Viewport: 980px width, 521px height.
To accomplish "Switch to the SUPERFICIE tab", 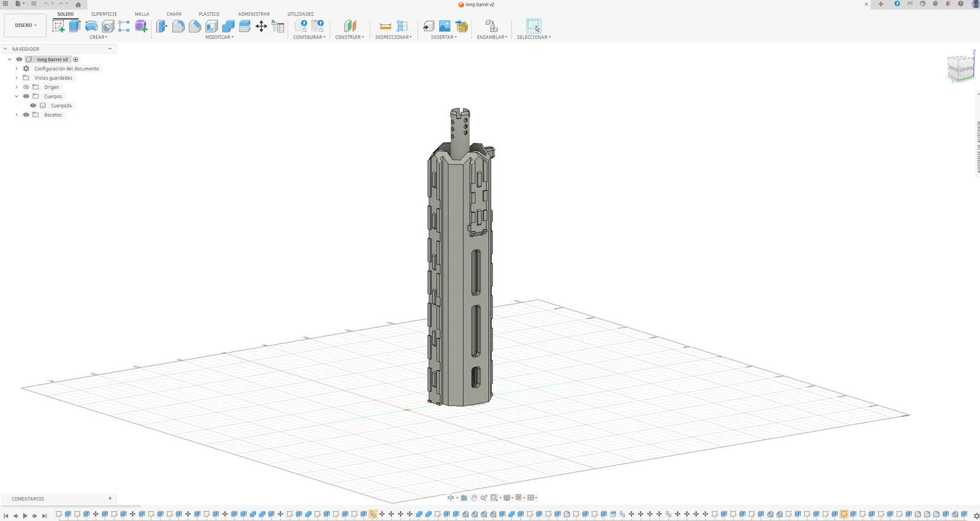I will pyautogui.click(x=104, y=14).
